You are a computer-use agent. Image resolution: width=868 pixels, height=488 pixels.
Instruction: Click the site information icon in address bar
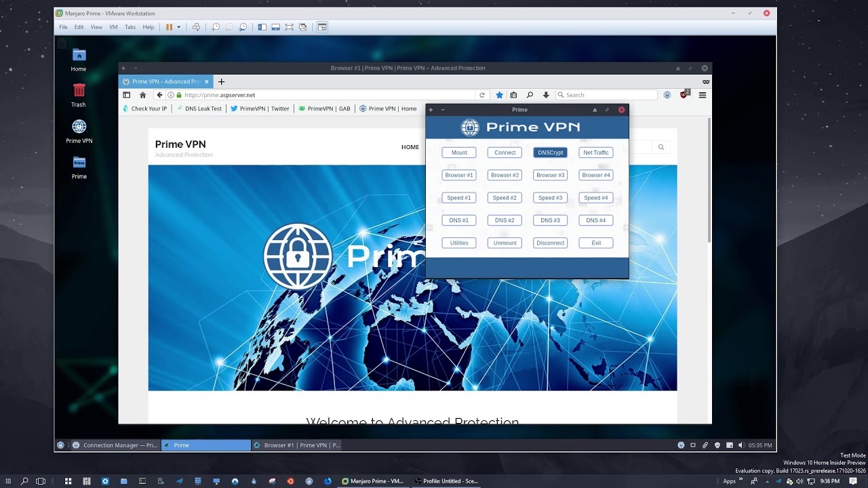(171, 95)
